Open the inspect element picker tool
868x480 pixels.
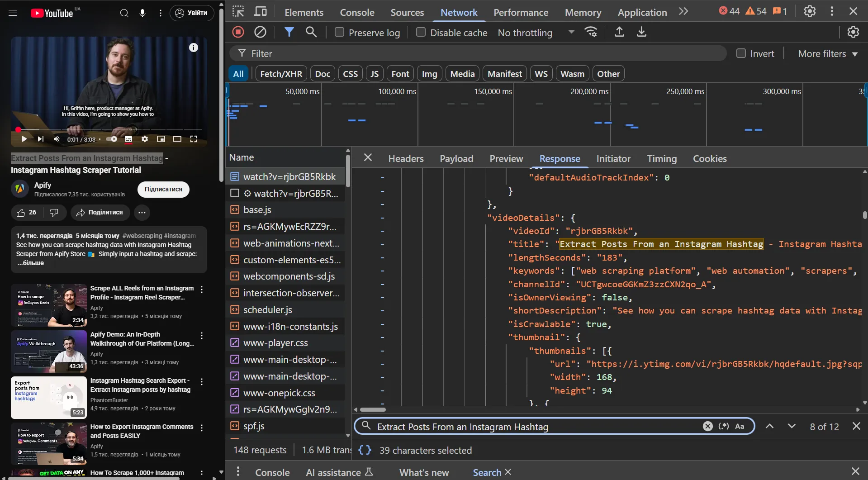(x=238, y=12)
